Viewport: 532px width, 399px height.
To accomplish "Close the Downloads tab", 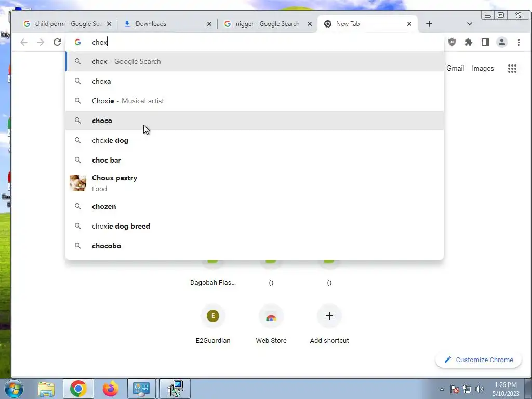I will (x=209, y=24).
